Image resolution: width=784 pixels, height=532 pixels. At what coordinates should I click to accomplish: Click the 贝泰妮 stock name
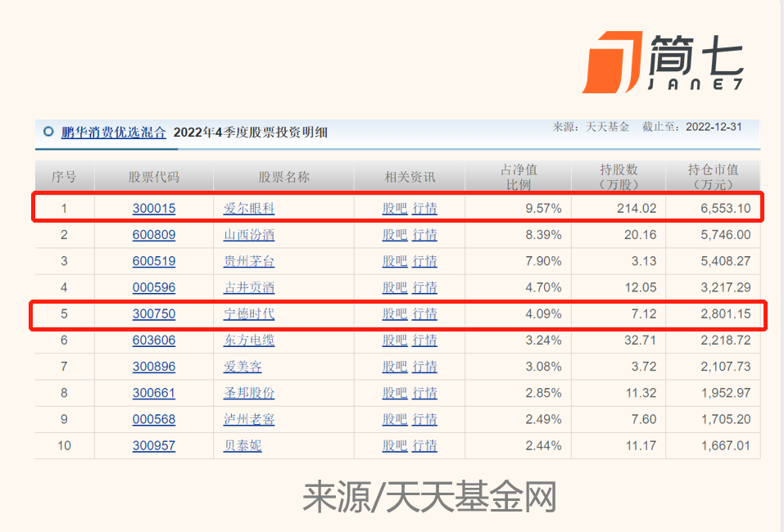tap(242, 445)
